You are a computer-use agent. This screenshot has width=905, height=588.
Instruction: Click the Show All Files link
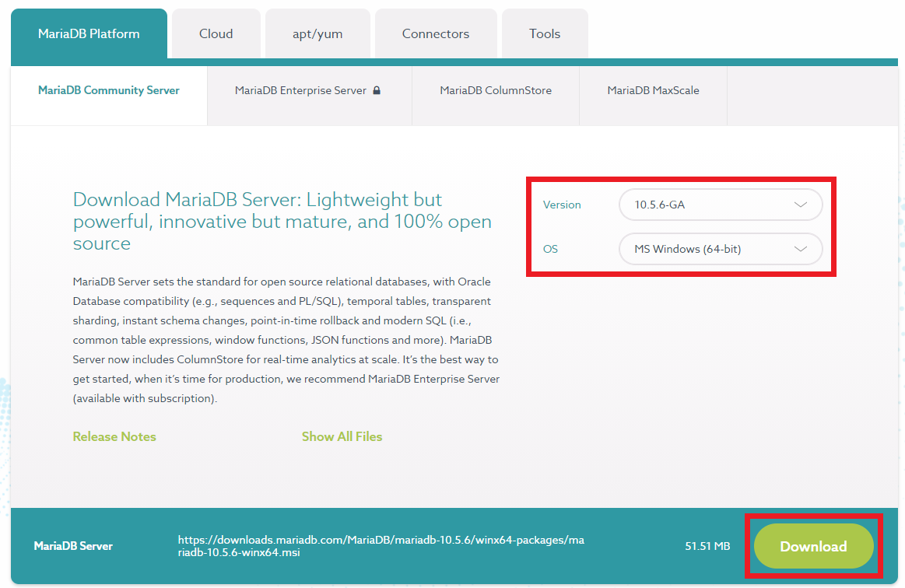click(342, 437)
